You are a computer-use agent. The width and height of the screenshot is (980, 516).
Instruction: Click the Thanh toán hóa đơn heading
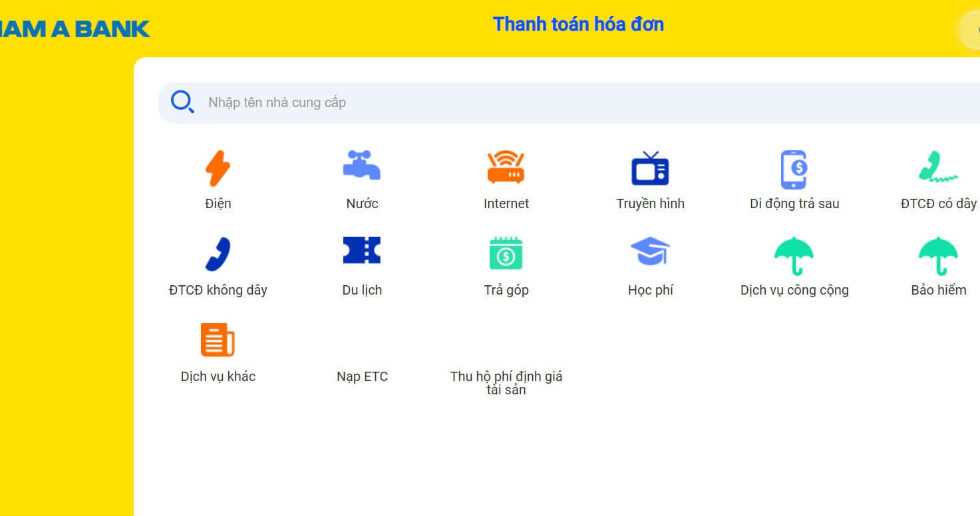[577, 24]
